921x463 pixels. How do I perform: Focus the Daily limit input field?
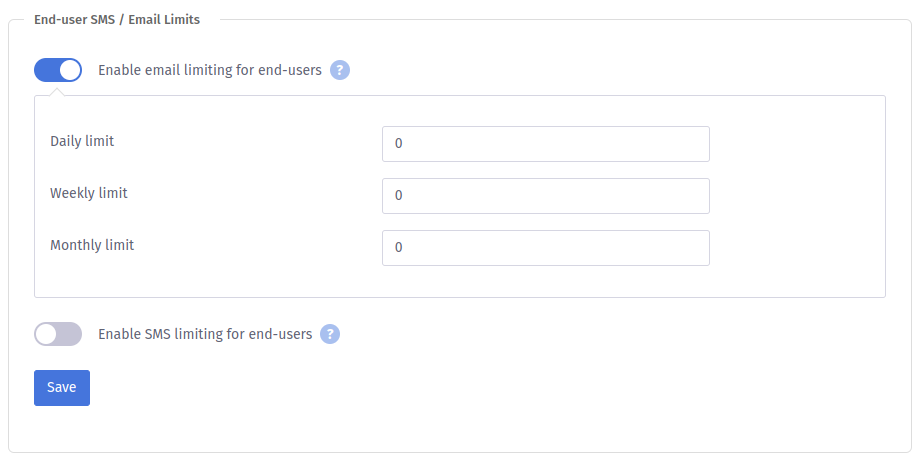click(545, 144)
